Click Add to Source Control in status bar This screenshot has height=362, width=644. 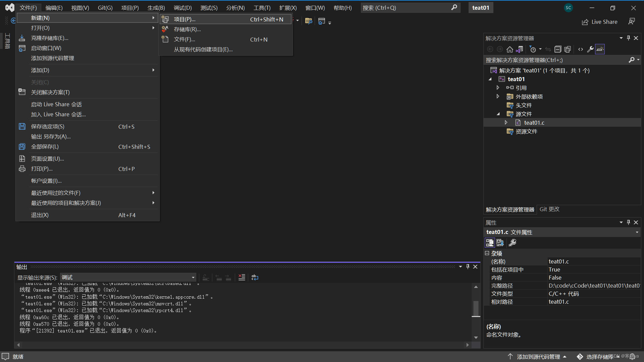537,357
